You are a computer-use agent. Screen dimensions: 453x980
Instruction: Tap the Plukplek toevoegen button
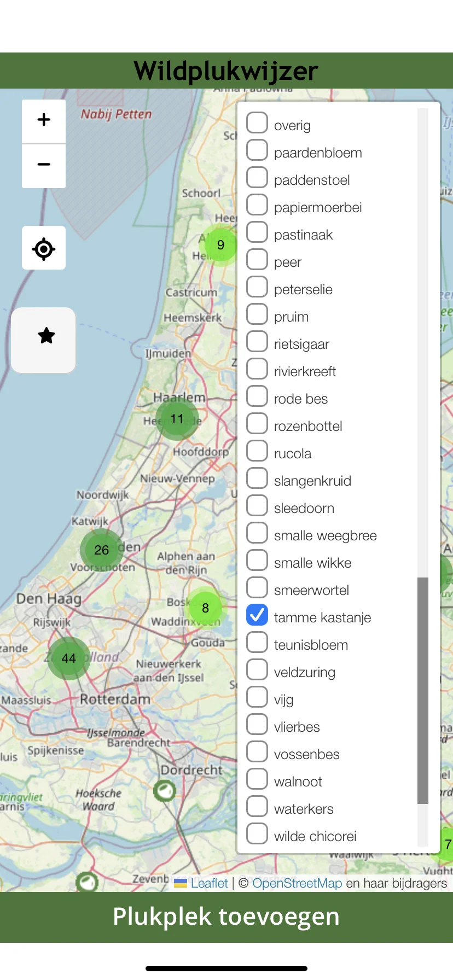pyautogui.click(x=226, y=917)
